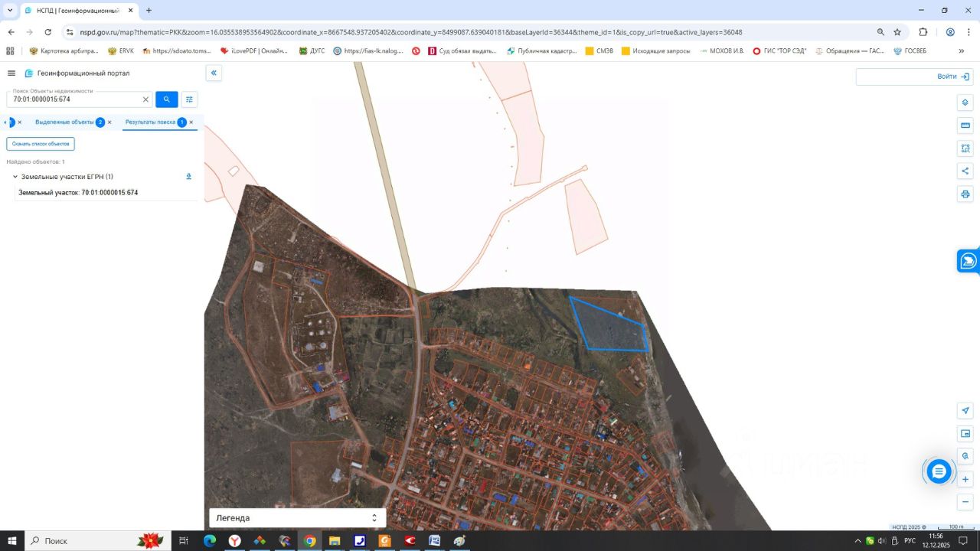Open Yandex Browser from the taskbar
The height and width of the screenshot is (551, 980).
(x=234, y=540)
